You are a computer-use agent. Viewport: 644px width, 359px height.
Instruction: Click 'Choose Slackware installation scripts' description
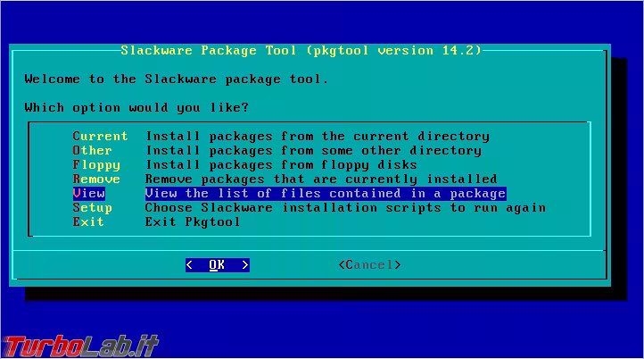click(345, 208)
